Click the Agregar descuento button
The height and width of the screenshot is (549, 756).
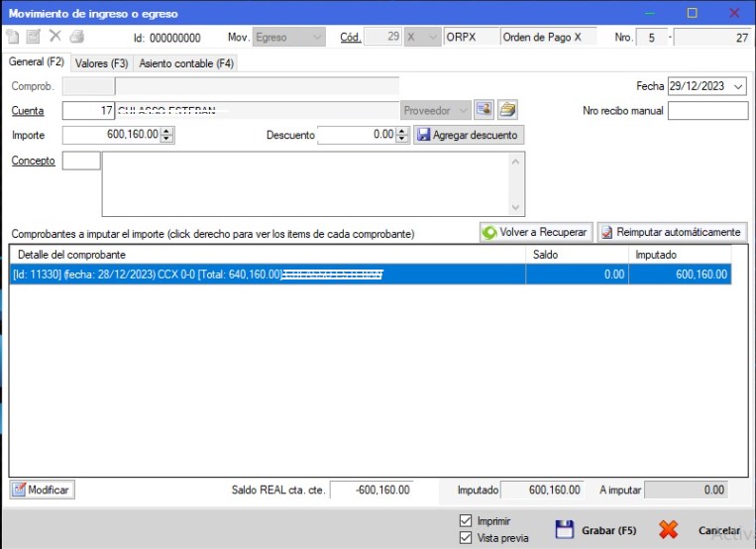(x=468, y=135)
